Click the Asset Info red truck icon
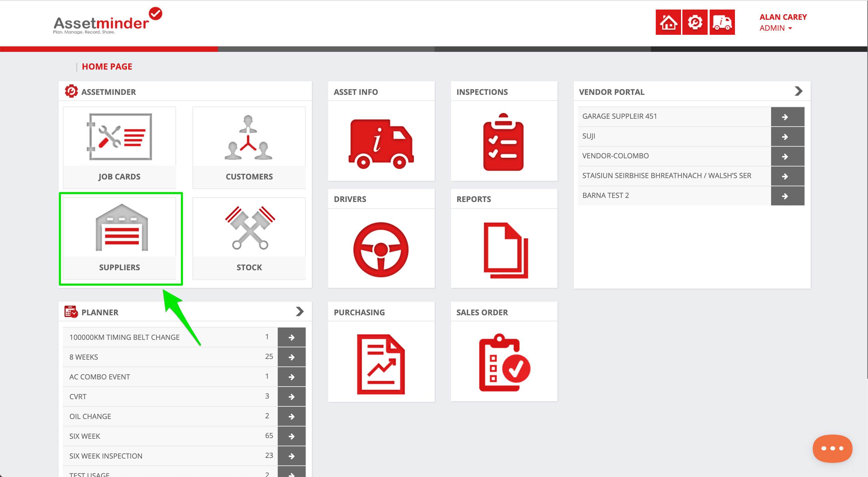868x477 pixels. [381, 144]
